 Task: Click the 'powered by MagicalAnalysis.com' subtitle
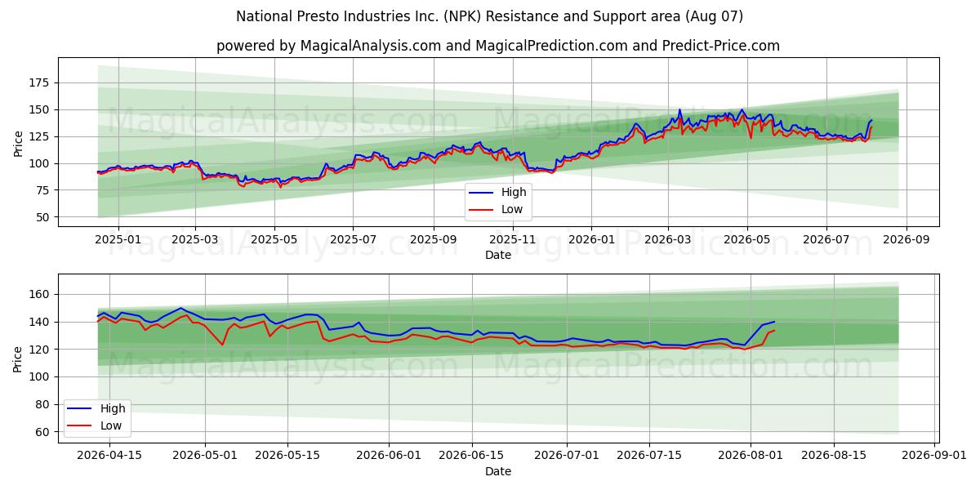coord(498,46)
